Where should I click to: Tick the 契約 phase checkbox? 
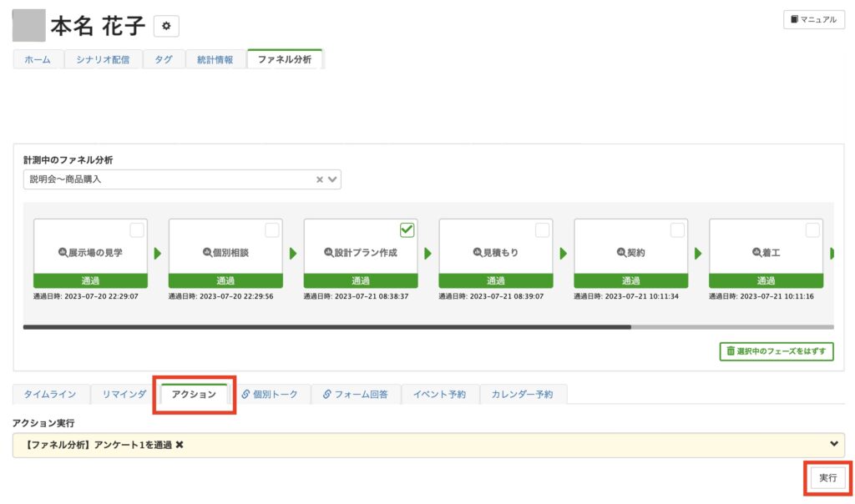(677, 229)
